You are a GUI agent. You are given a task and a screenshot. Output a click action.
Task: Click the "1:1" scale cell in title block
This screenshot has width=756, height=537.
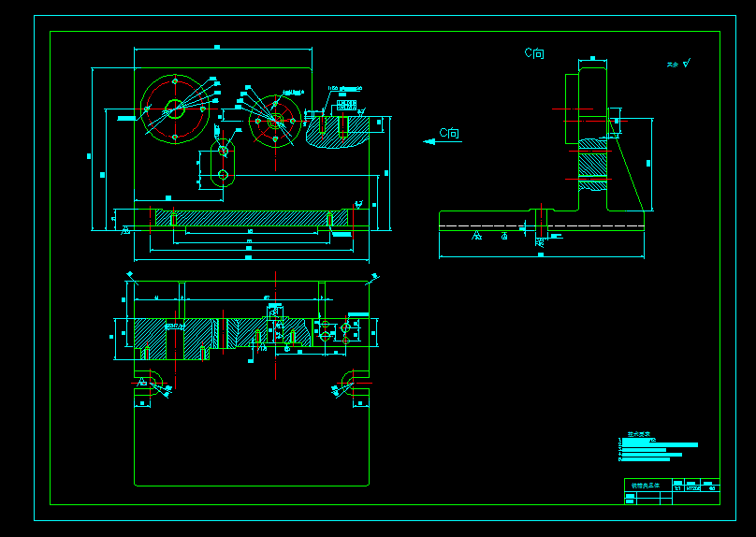678,488
